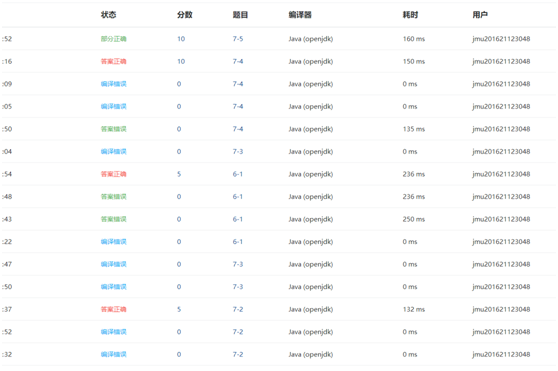
Task: Click the 150 ms time value
Action: coord(414,61)
